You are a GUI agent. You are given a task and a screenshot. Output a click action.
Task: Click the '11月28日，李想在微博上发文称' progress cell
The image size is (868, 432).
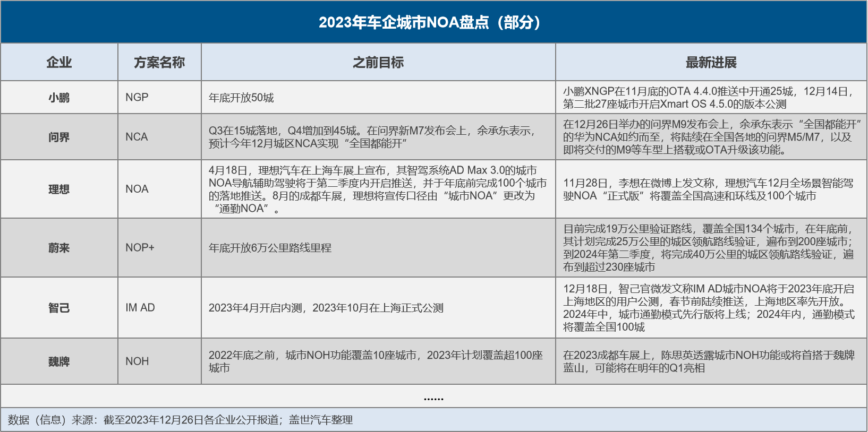click(x=711, y=189)
